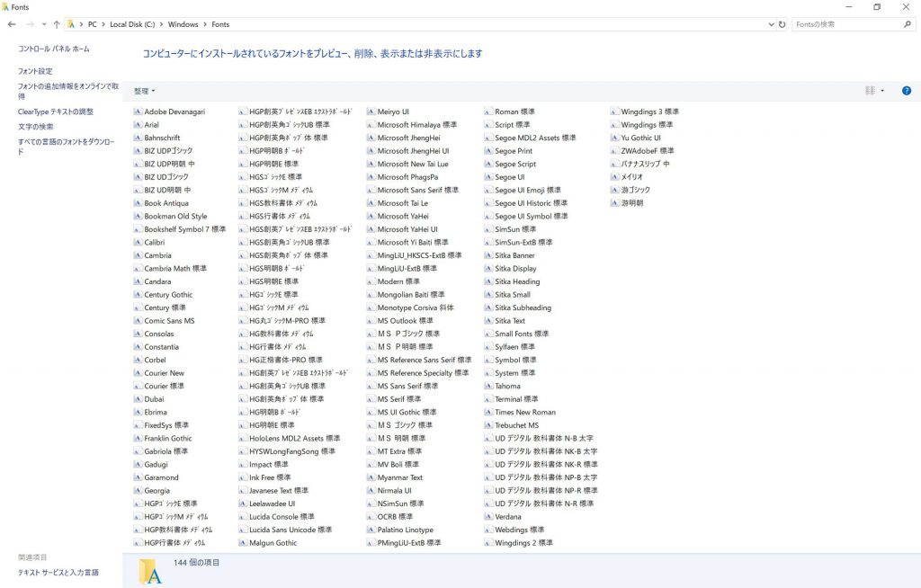
Task: Select the Arial font icon
Action: pos(138,125)
